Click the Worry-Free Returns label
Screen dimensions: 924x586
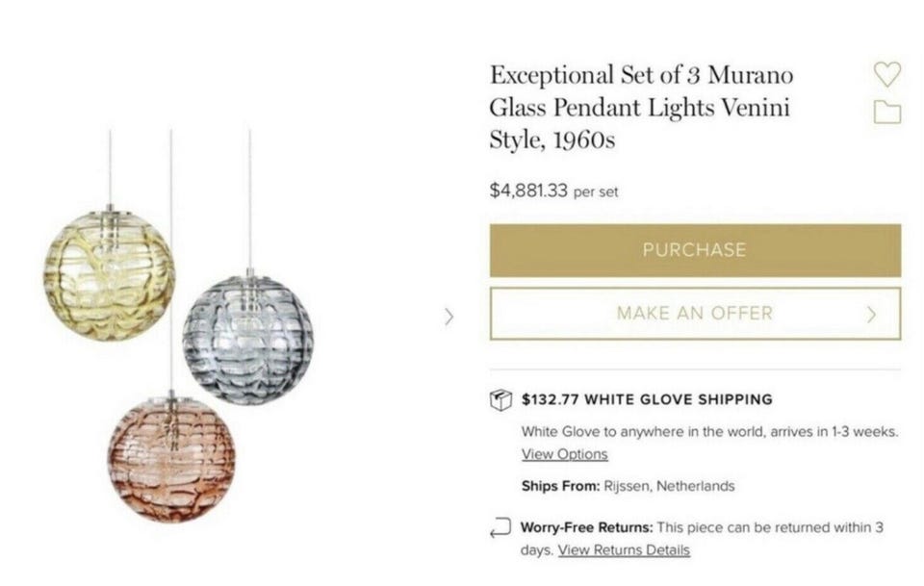click(586, 527)
